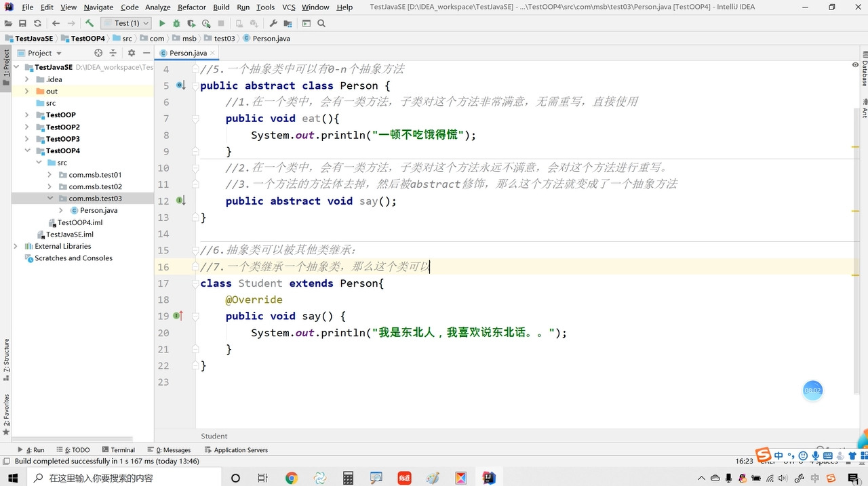868x486 pixels.
Task: Expand External Libraries node
Action: point(16,246)
